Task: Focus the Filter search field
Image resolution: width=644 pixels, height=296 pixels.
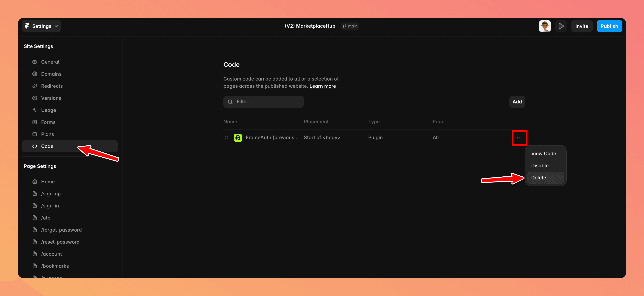Action: tap(264, 102)
